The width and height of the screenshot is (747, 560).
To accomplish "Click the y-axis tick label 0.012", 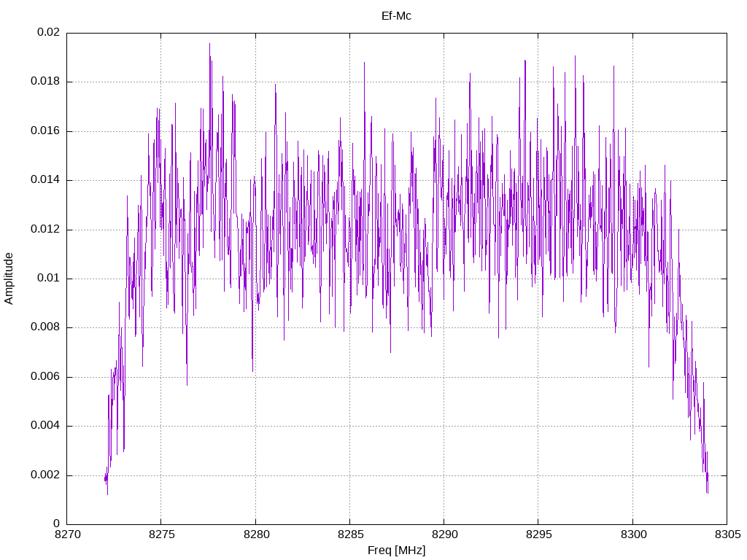I will coord(45,229).
